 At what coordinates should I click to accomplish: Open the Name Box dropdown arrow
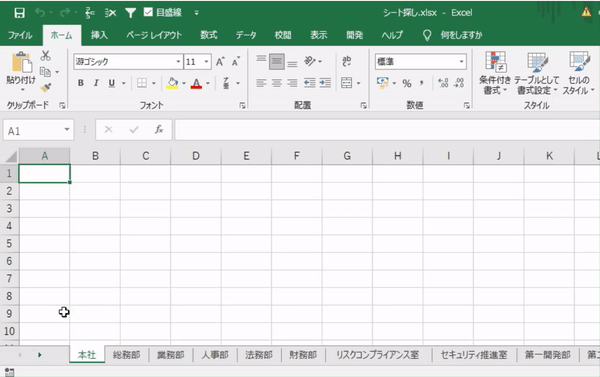tap(67, 129)
